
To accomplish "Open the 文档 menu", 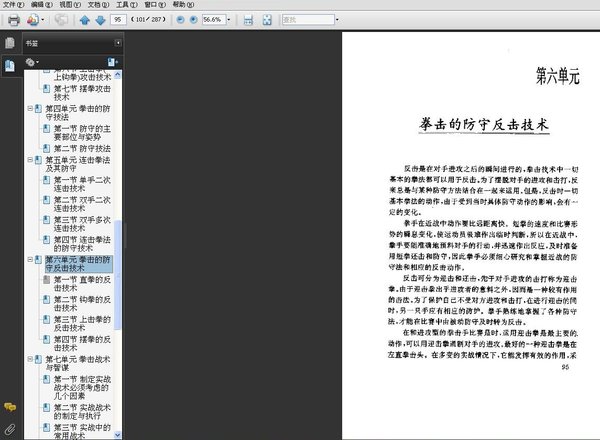I will click(98, 5).
